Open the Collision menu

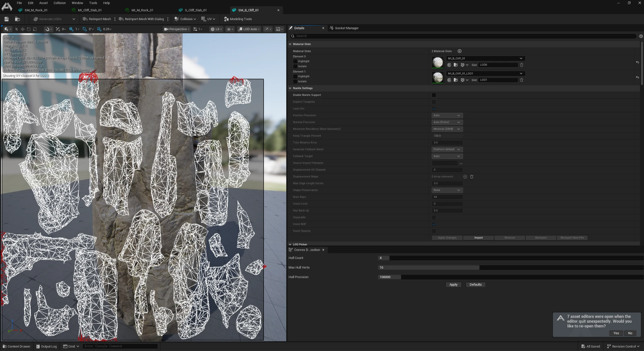click(59, 3)
